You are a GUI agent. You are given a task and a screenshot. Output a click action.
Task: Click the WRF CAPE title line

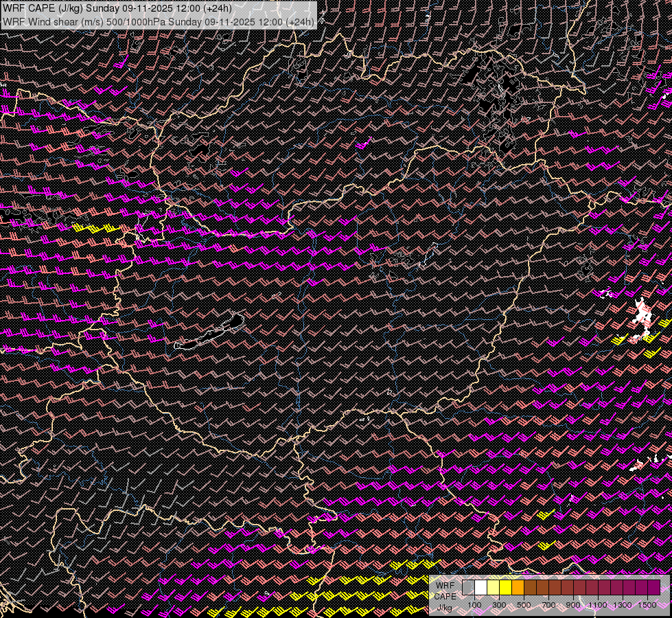coord(117,8)
